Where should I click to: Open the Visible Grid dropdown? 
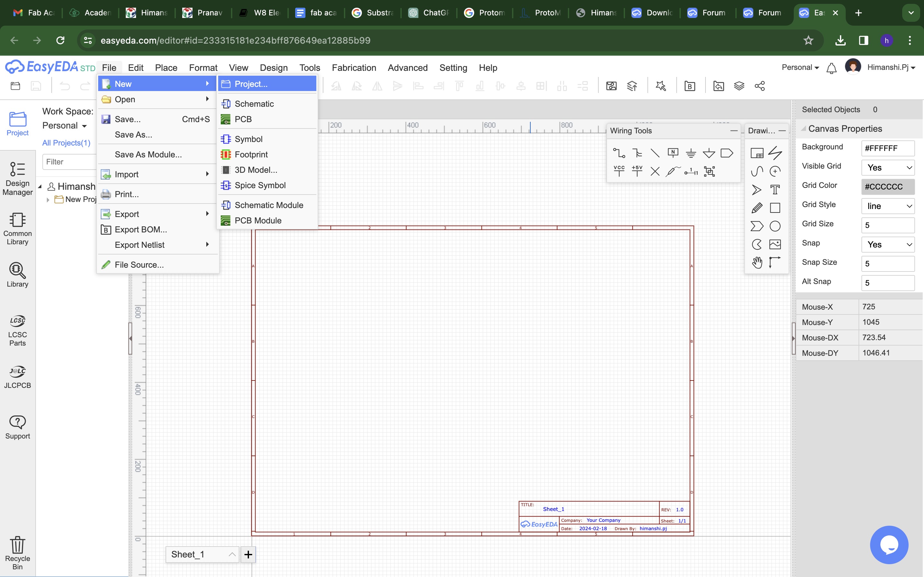pos(889,167)
